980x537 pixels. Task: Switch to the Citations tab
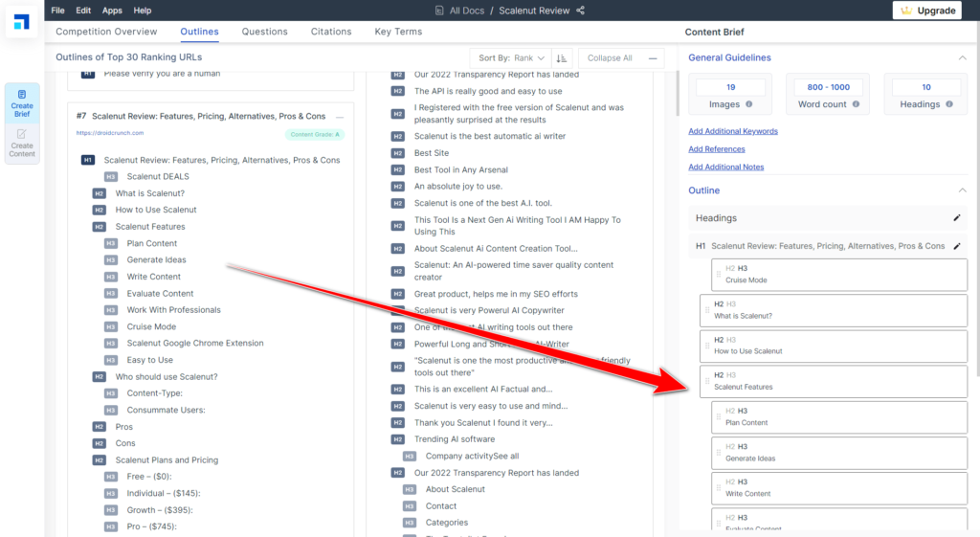tap(331, 32)
